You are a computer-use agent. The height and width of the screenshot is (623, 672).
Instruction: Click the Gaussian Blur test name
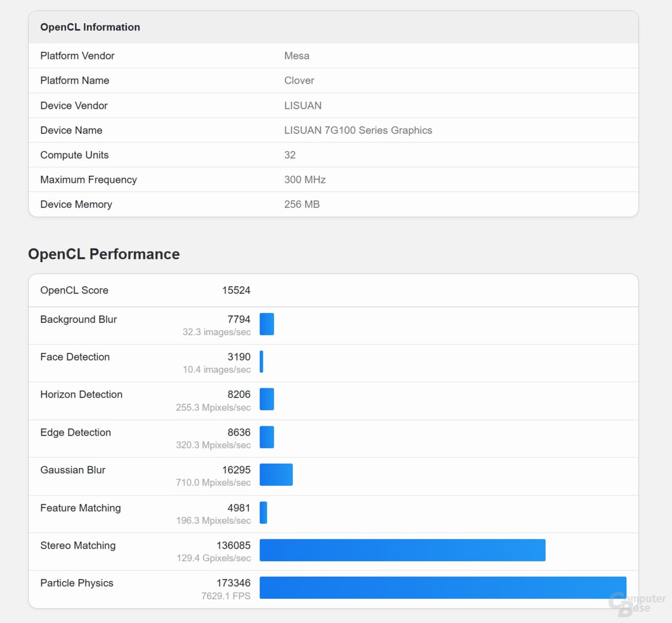point(73,470)
